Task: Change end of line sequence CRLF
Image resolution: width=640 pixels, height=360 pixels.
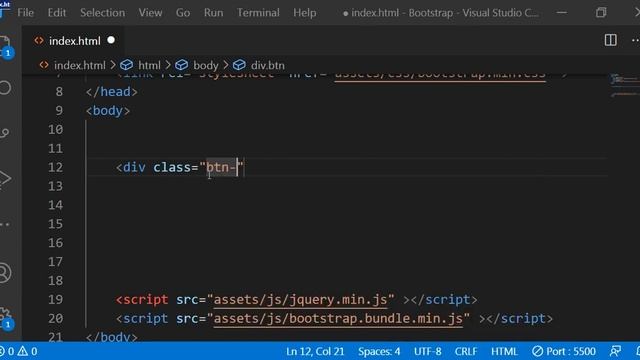Action: pyautogui.click(x=466, y=351)
